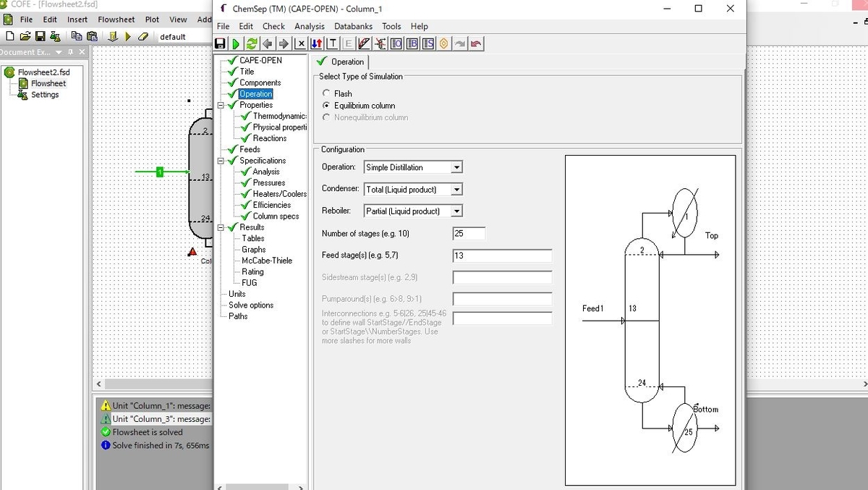Open the Operation type dropdown
Image resolution: width=868 pixels, height=490 pixels.
(x=456, y=167)
